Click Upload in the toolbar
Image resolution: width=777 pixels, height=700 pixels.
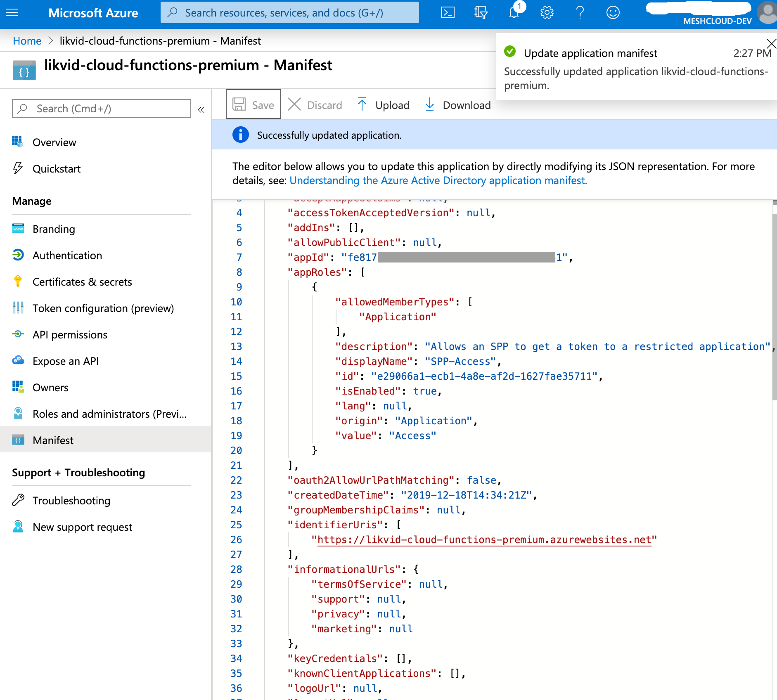384,105
